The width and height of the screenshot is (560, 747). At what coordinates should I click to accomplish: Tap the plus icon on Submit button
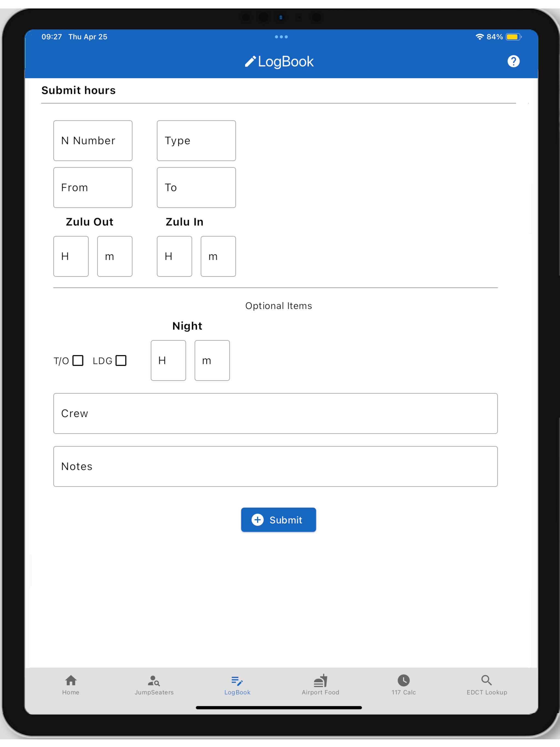tap(258, 520)
